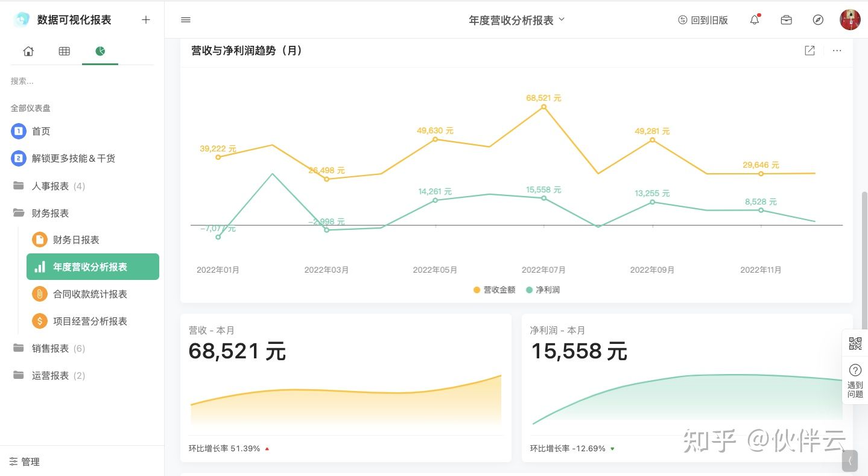868x476 pixels.
Task: Open the home icon tab in sidebar
Action: (x=28, y=51)
